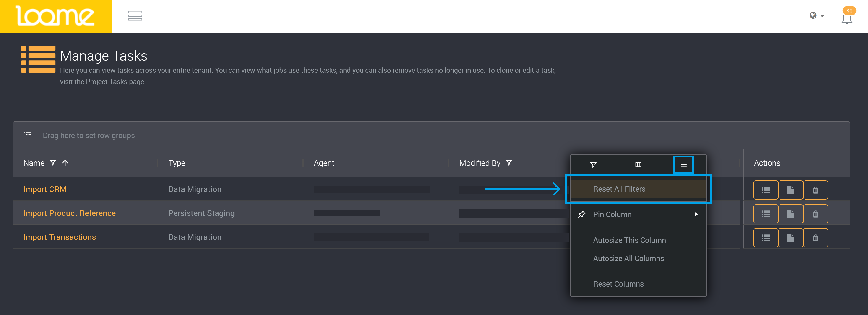Switch to the general menu tab in column menu
The height and width of the screenshot is (315, 868).
[683, 165]
